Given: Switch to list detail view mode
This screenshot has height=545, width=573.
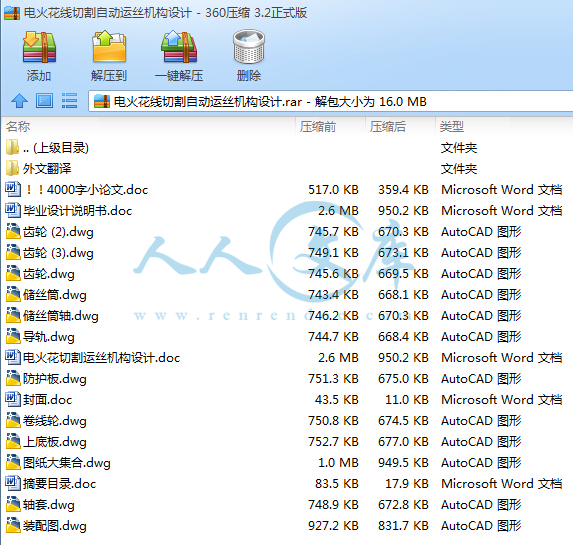Looking at the screenshot, I should 69,101.
